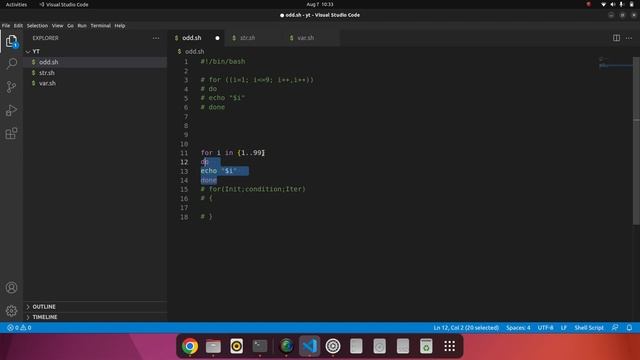Open the Terminal from the dock
This screenshot has width=640, height=360.
(260, 346)
